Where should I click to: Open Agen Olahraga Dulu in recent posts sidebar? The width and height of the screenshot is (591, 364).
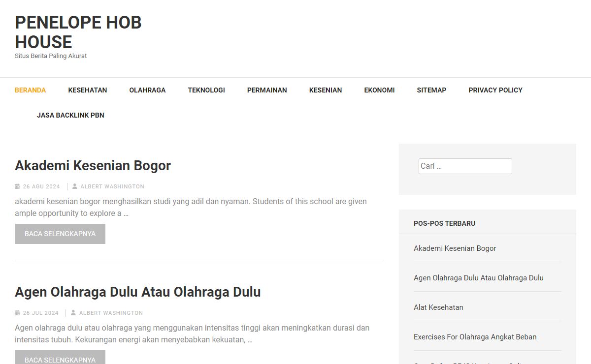[x=479, y=278]
